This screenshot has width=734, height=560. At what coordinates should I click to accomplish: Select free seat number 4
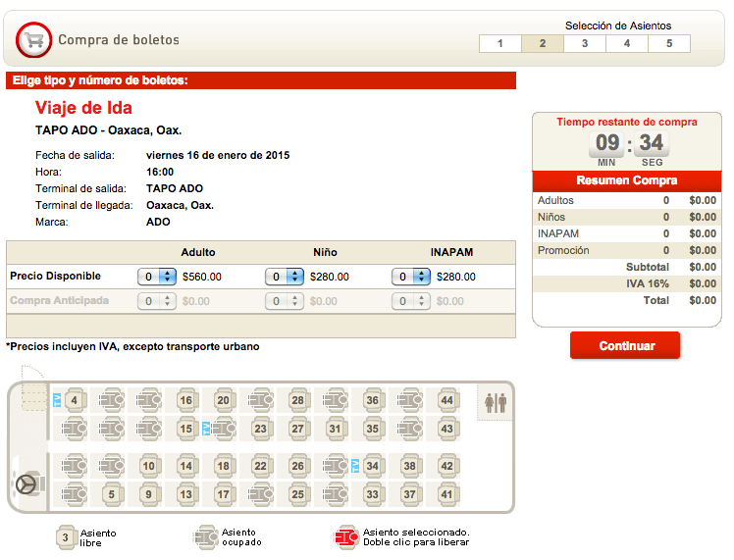(75, 400)
